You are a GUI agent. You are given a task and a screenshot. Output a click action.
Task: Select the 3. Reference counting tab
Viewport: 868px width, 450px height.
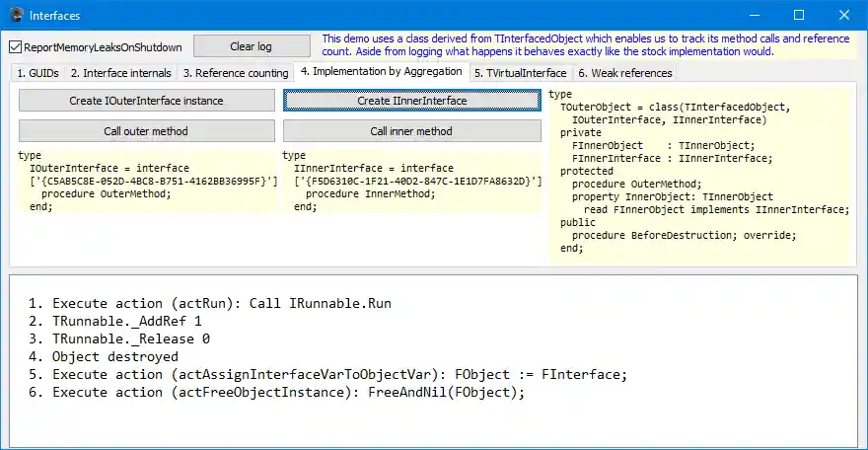[x=236, y=73]
